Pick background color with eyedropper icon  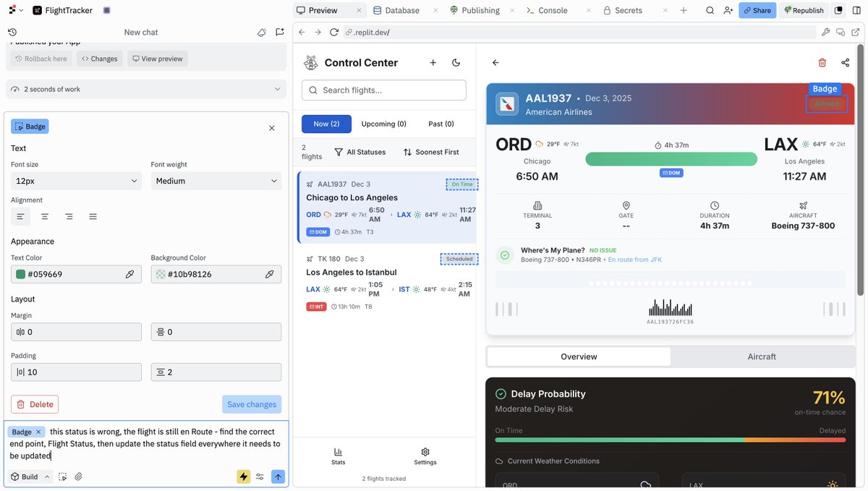269,274
